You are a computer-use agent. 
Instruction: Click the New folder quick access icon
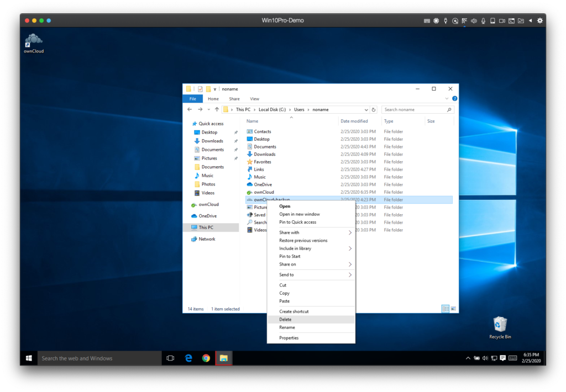click(208, 89)
